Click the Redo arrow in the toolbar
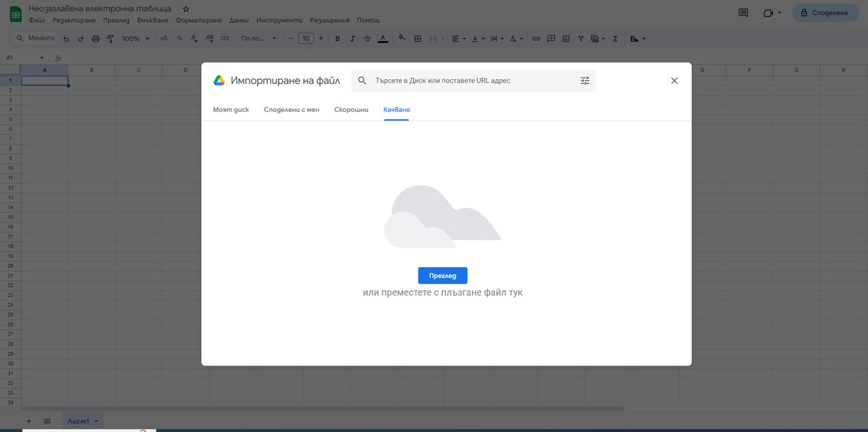 pyautogui.click(x=81, y=39)
